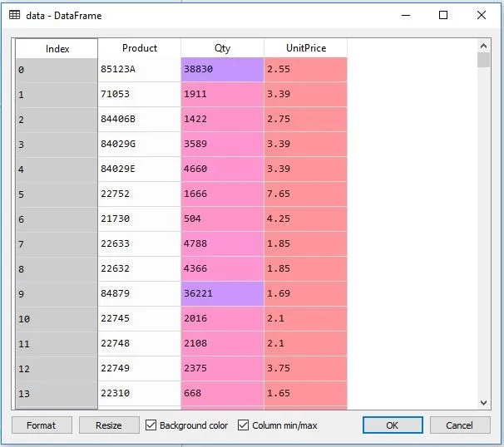Select Qty cell 668
The width and height of the screenshot is (504, 447).
point(222,393)
